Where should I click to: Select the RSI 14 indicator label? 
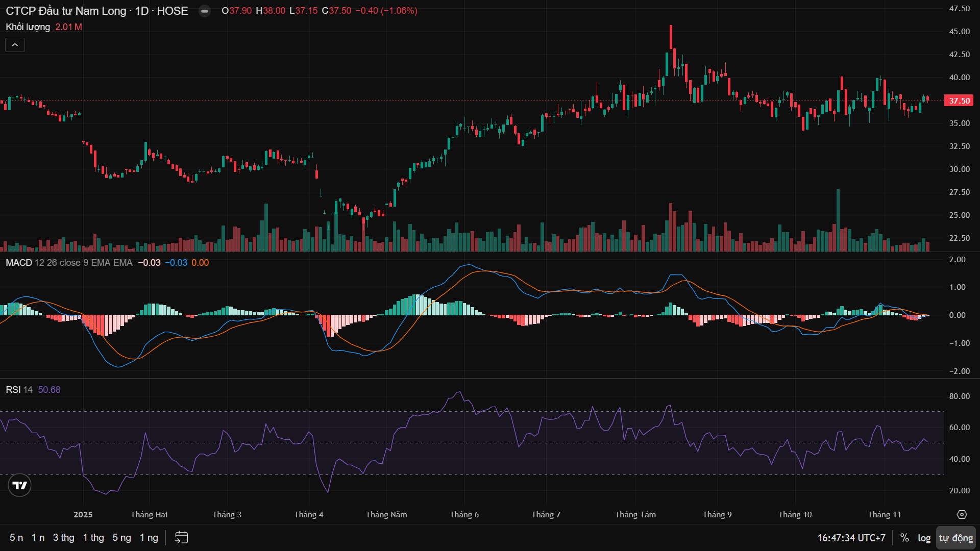[x=19, y=390]
